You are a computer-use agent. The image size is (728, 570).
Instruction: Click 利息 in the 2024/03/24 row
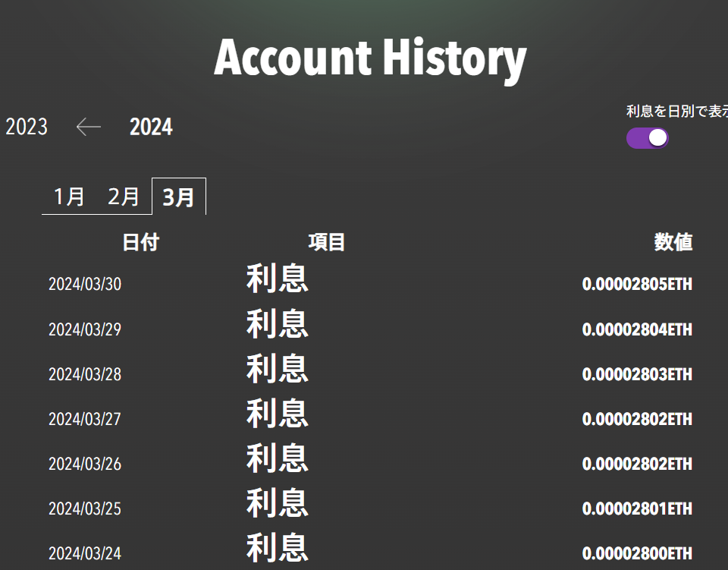coord(278,547)
